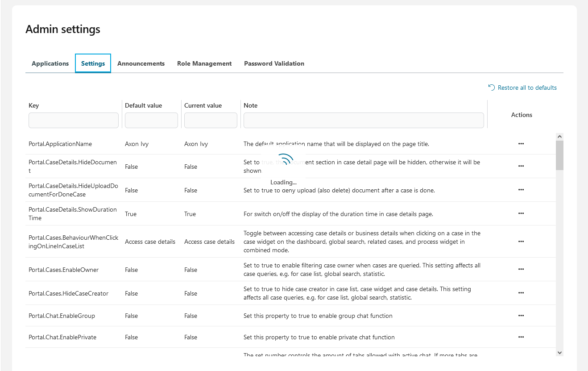The height and width of the screenshot is (371, 588).
Task: Open actions menu for Portal.ApplicationName row
Action: pos(521,144)
